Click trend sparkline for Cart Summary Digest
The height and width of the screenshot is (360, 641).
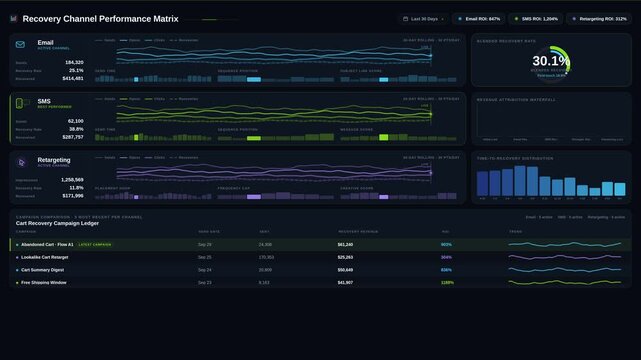pyautogui.click(x=565, y=270)
